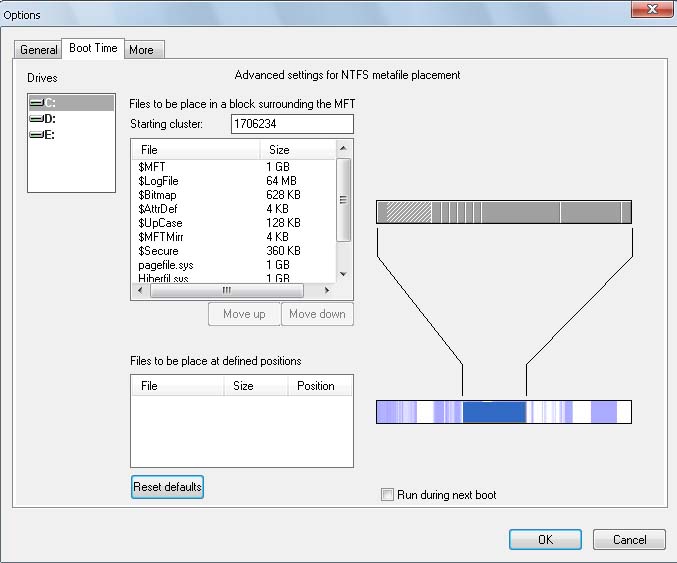Click the Reset defaults button
Viewport: 677px width, 563px height.
click(x=167, y=487)
